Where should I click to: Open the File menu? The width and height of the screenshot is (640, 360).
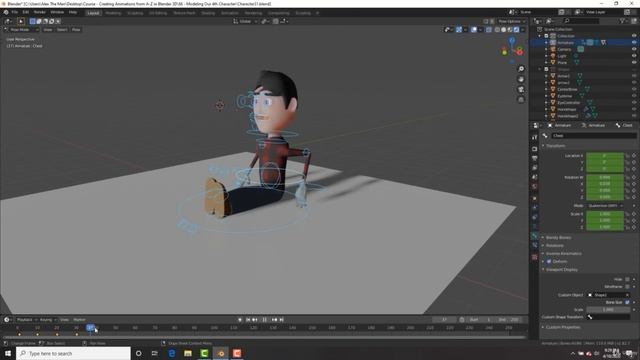(x=15, y=12)
